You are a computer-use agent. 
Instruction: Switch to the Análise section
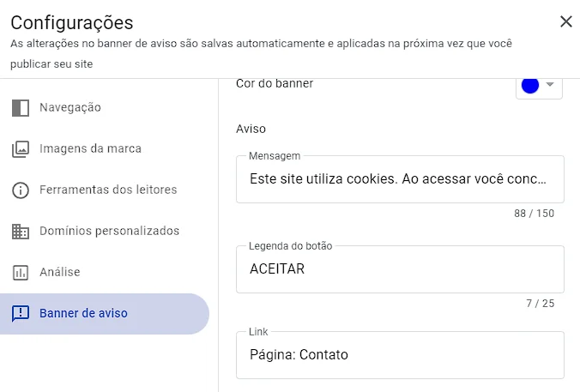tap(59, 272)
